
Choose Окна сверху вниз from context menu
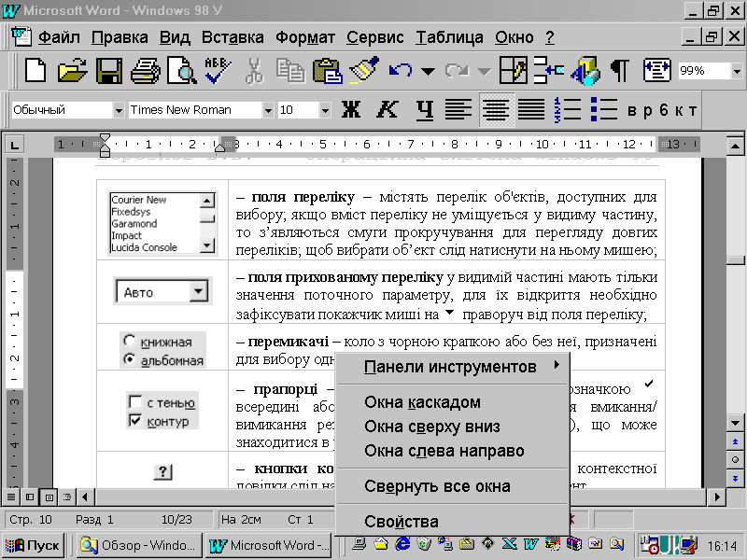click(453, 427)
